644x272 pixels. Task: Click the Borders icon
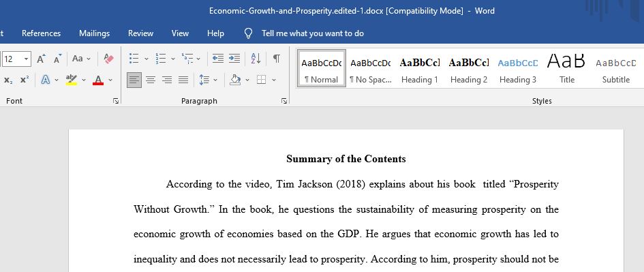point(262,80)
